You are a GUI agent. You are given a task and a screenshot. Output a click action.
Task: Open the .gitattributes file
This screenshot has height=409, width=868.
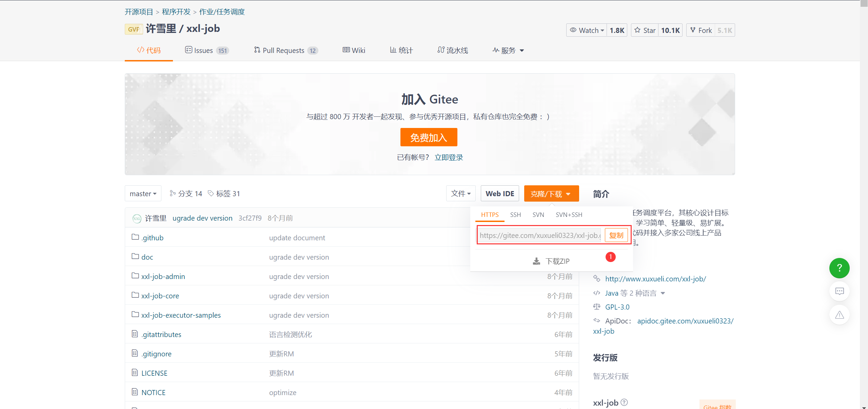[161, 334]
